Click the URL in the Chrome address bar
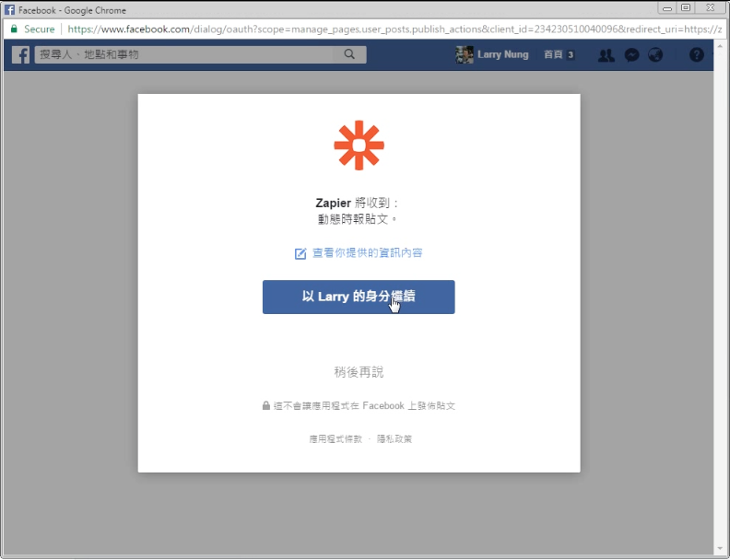The image size is (730, 560). tap(394, 29)
